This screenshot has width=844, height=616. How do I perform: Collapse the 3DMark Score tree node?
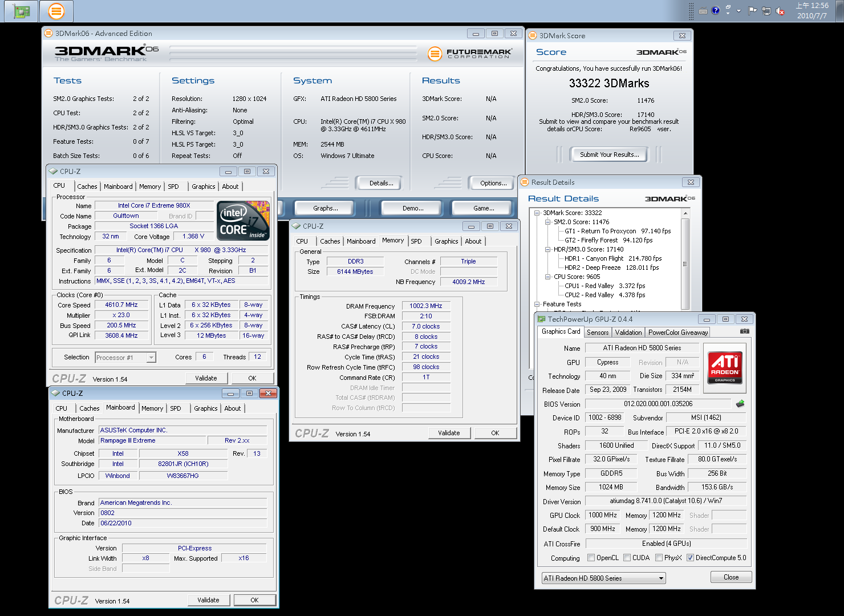click(x=537, y=213)
